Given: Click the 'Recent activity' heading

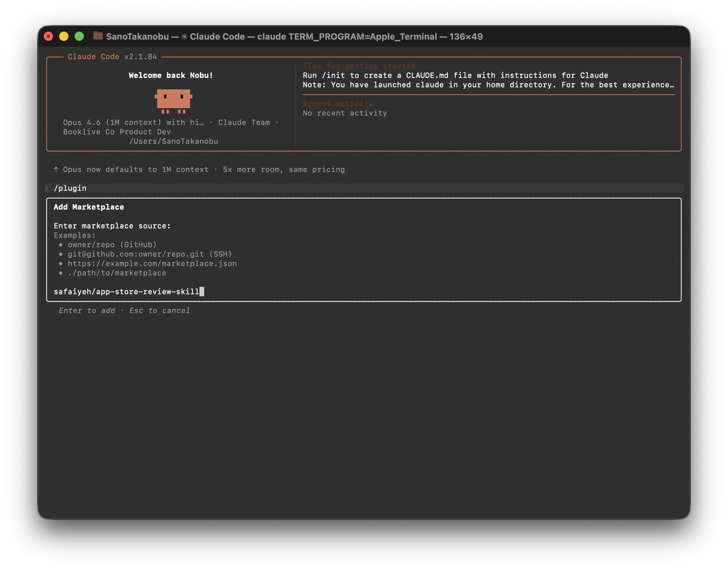Looking at the screenshot, I should [338, 103].
